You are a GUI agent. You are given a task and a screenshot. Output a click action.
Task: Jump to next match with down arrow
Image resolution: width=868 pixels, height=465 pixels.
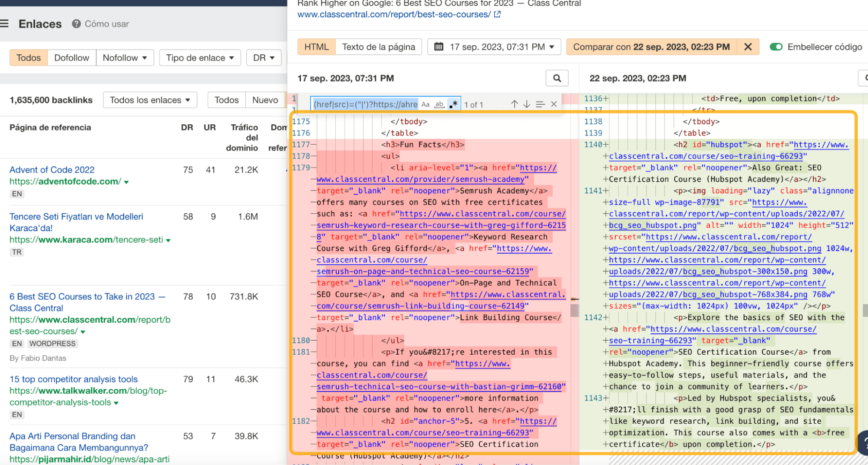tap(527, 104)
